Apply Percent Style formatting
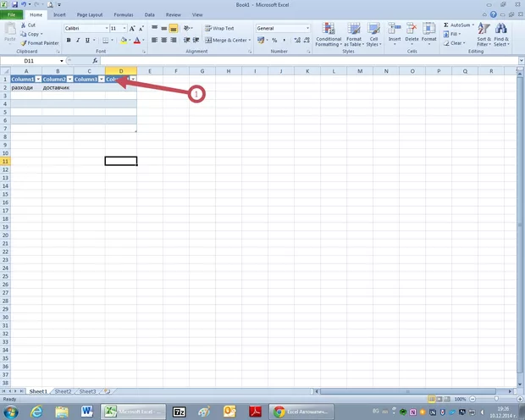This screenshot has width=525, height=420. 274,40
